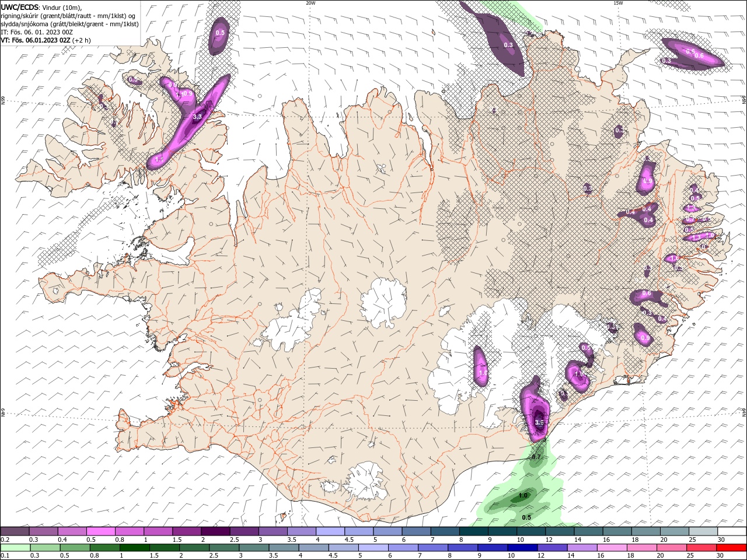The height and width of the screenshot is (560, 747).
Task: Click the light blue 4 snow legend swatch
Action: [x=330, y=531]
